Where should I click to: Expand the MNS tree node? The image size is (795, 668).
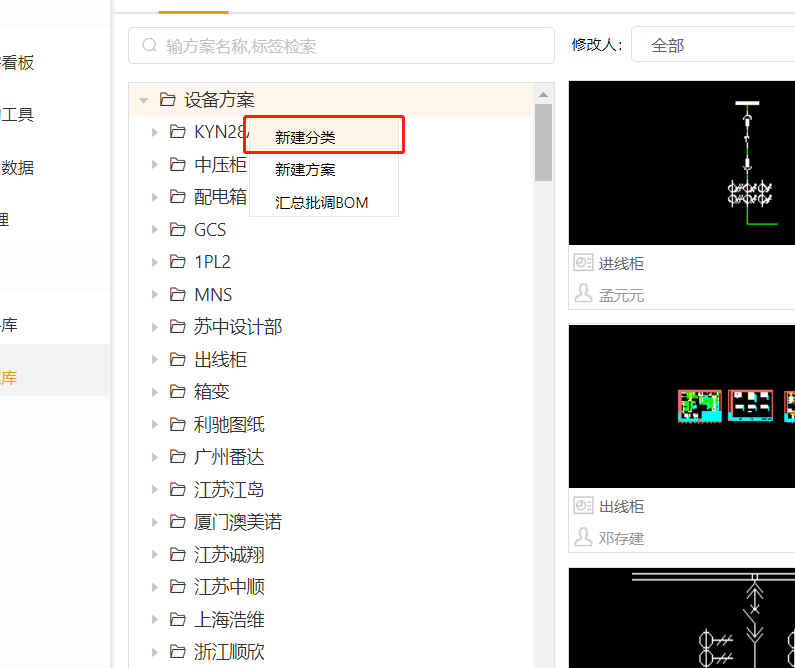point(155,294)
